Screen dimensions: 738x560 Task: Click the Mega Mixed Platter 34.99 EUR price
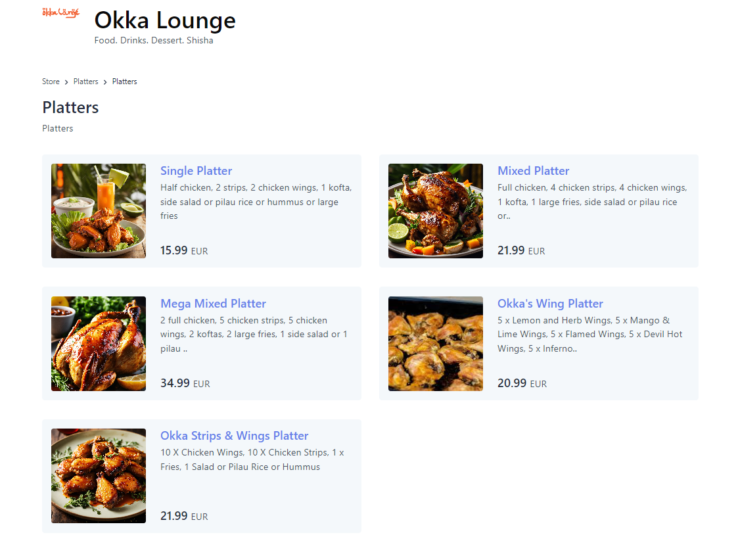pyautogui.click(x=185, y=383)
